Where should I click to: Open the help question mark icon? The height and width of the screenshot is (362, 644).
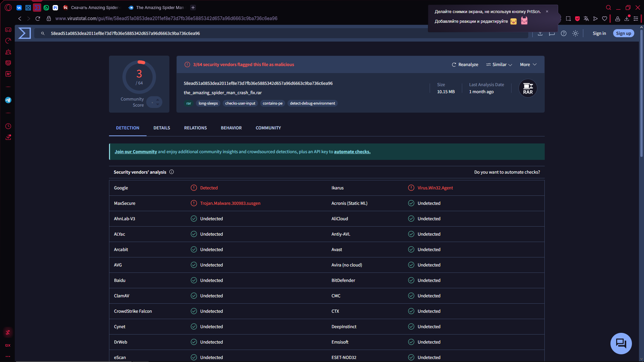coord(563,33)
